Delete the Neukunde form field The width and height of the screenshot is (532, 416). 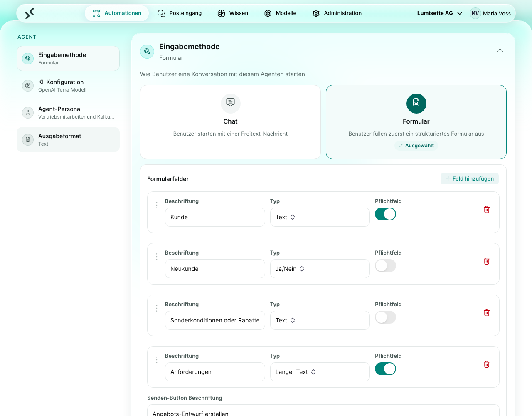click(x=487, y=261)
